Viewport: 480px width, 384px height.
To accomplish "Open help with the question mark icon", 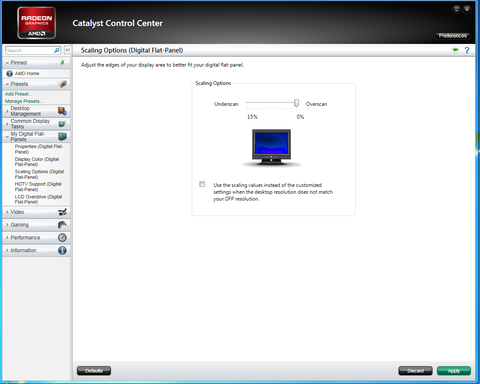I will coord(467,50).
